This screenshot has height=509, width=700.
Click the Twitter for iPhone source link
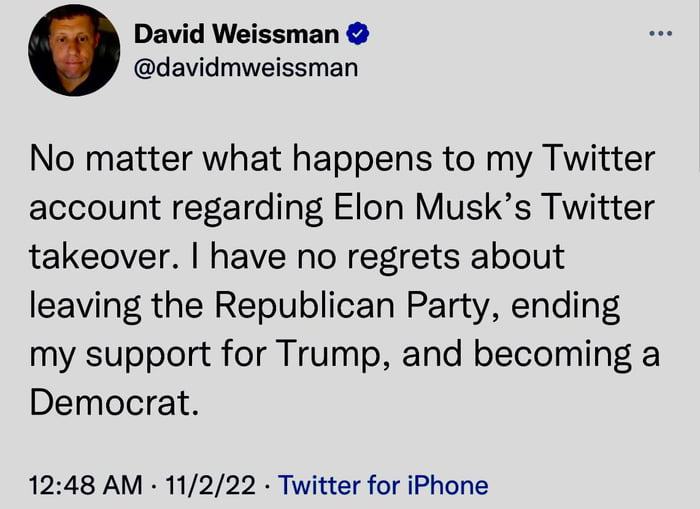[x=383, y=486]
